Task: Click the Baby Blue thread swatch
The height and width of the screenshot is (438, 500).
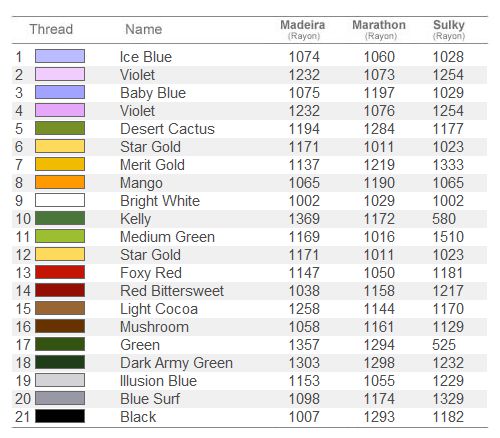Action: (60, 92)
